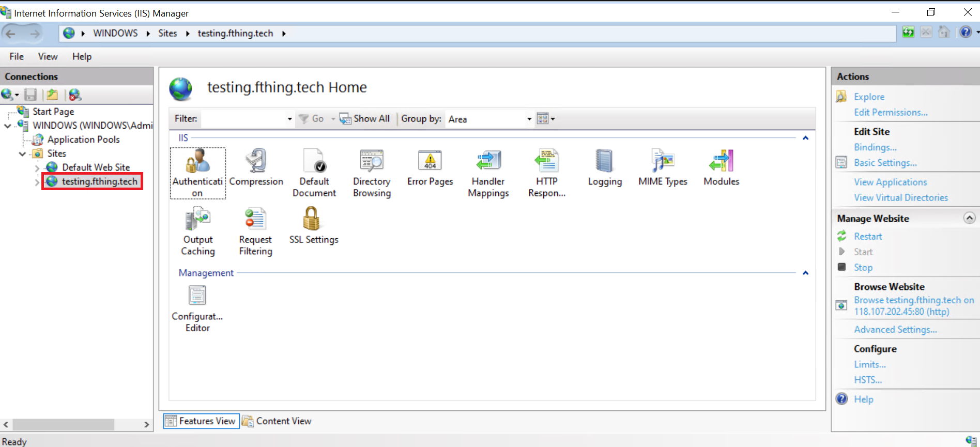The height and width of the screenshot is (447, 980).
Task: Open the Authentication feature icon
Action: (197, 162)
